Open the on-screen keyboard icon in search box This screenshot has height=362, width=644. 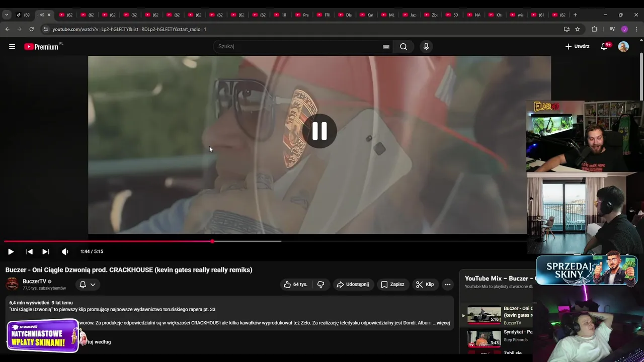click(386, 47)
